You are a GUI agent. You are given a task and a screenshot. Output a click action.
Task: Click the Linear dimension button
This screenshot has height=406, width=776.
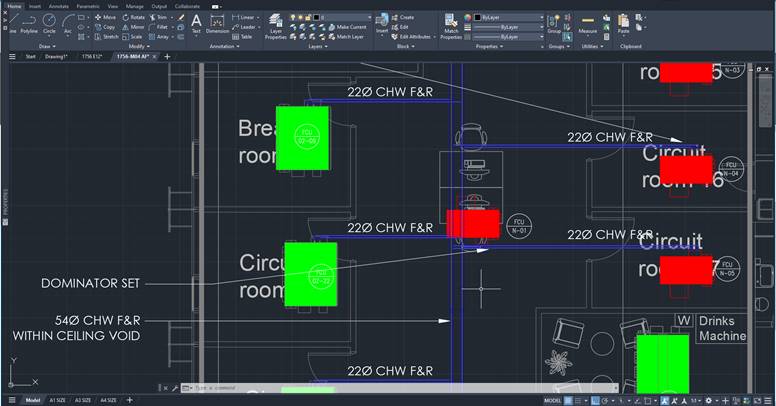click(245, 17)
